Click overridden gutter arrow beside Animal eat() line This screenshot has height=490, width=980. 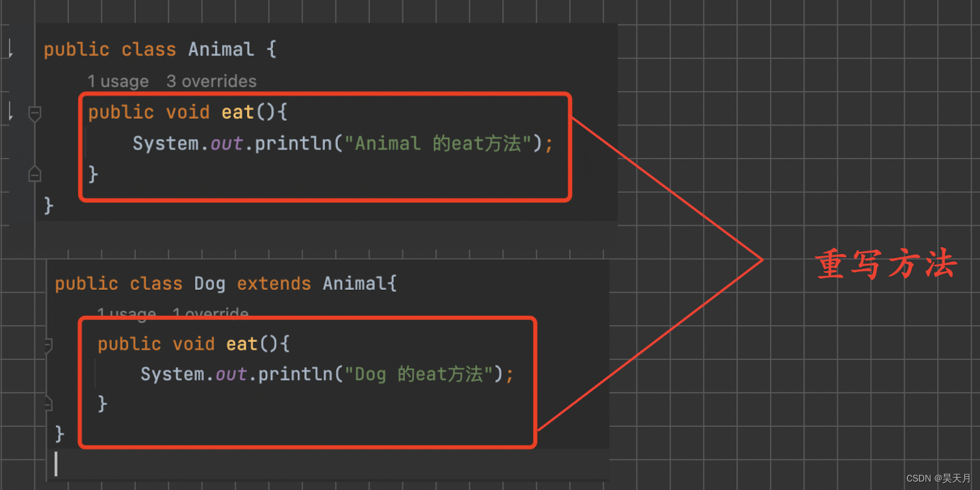click(x=10, y=111)
